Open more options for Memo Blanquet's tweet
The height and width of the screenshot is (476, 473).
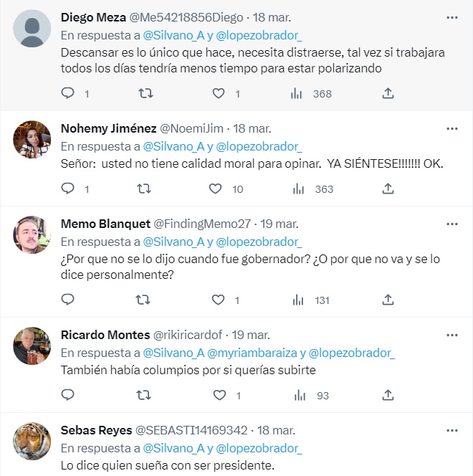[x=451, y=224]
